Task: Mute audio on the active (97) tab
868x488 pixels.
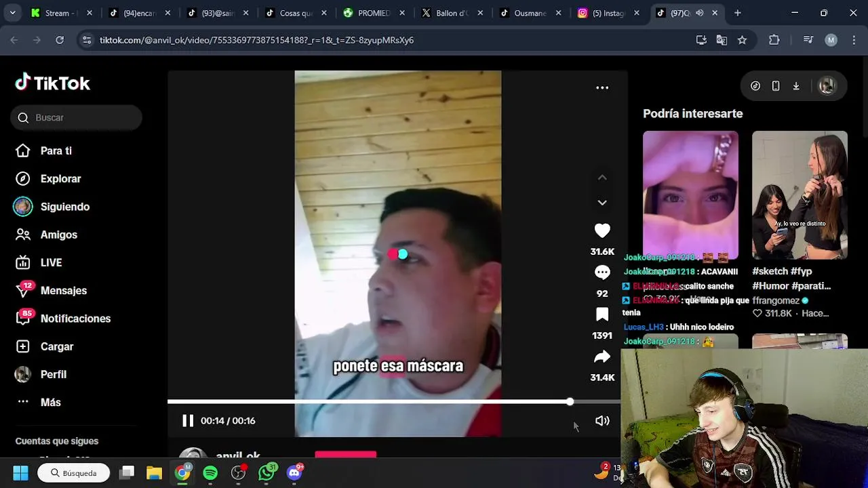Action: pos(700,13)
